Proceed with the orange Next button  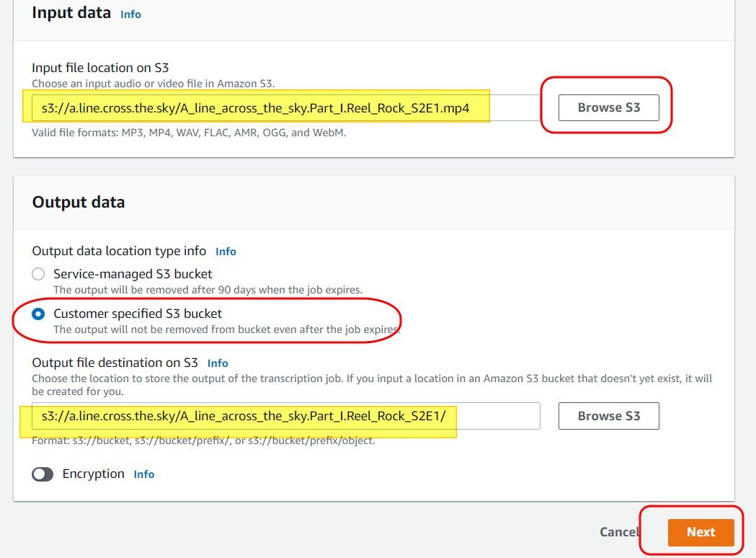(x=701, y=532)
